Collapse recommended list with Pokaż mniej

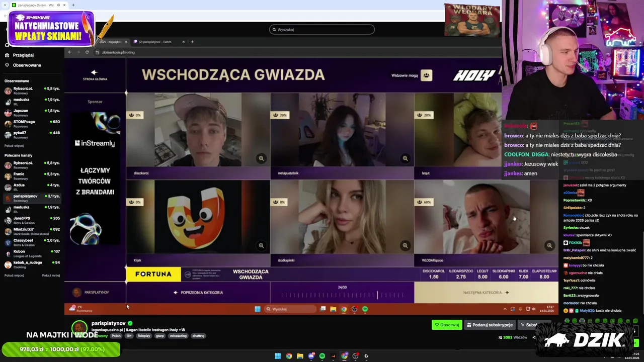[51, 276]
